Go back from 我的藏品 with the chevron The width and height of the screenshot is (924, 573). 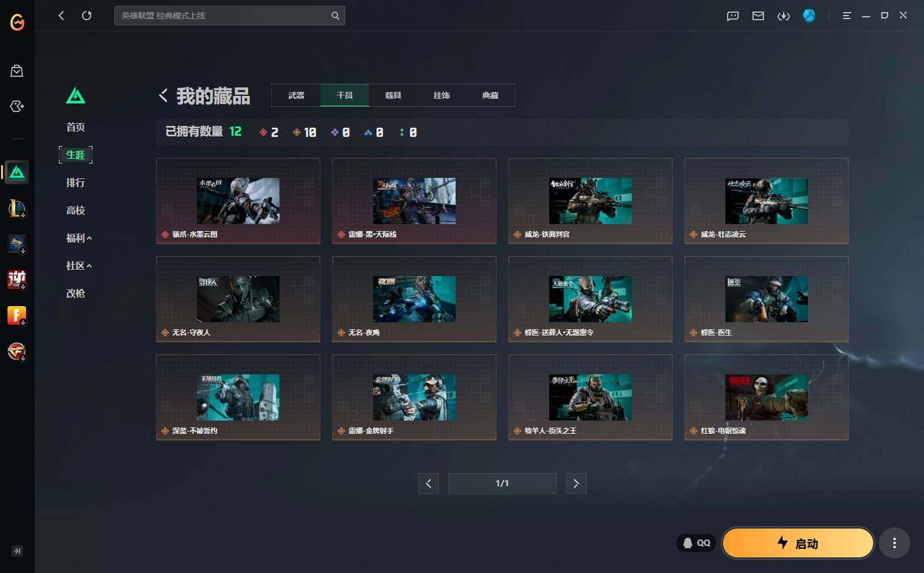point(163,95)
